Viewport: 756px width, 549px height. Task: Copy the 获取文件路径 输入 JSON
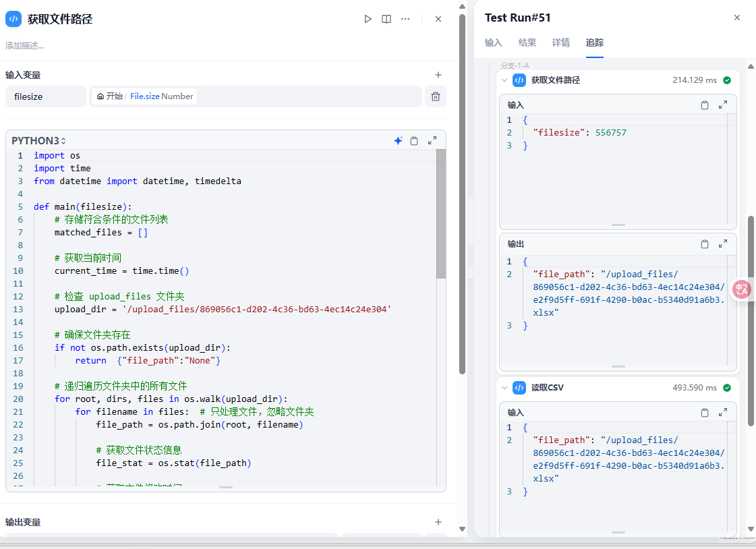(705, 105)
